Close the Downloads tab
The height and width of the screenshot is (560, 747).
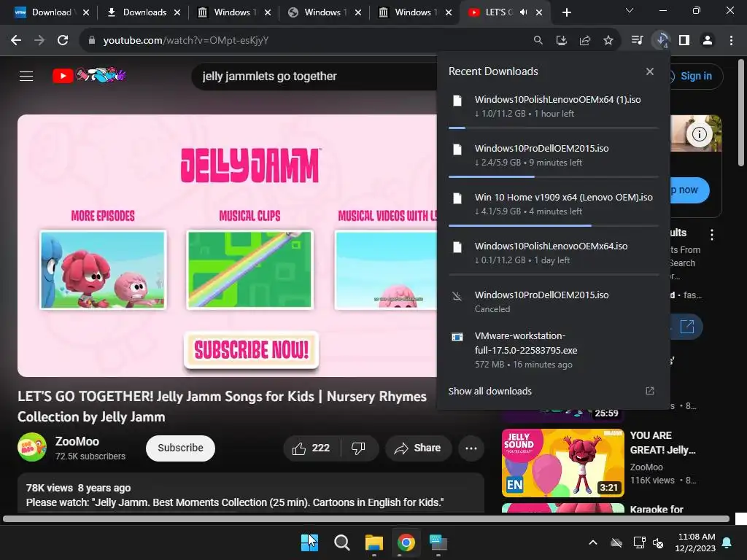[177, 12]
